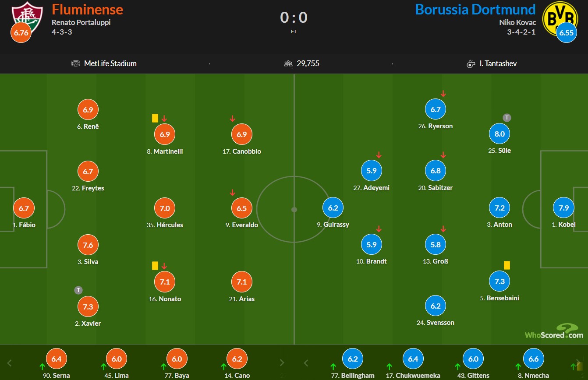Screen dimensions: 588x380
Task: Click Bensebaini's yellow card icon
Action: point(507,265)
